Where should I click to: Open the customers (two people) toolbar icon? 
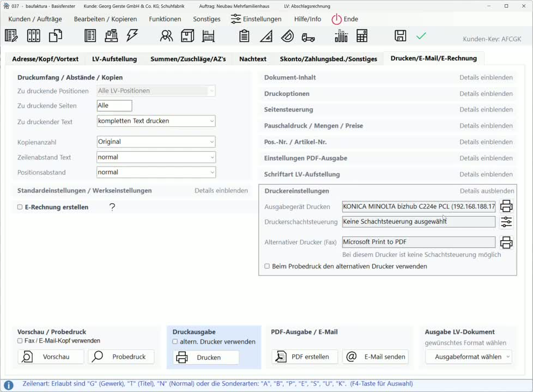click(166, 36)
